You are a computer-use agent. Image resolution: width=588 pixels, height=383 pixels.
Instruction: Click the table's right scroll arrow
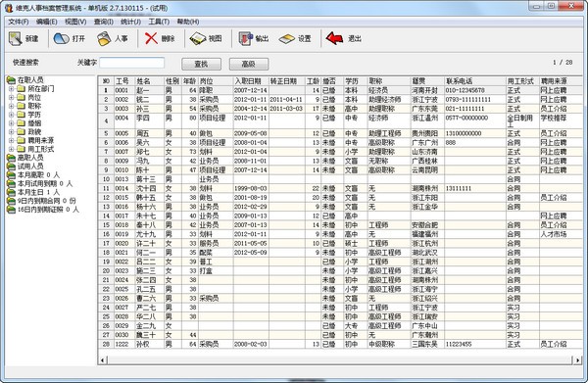[577, 360]
